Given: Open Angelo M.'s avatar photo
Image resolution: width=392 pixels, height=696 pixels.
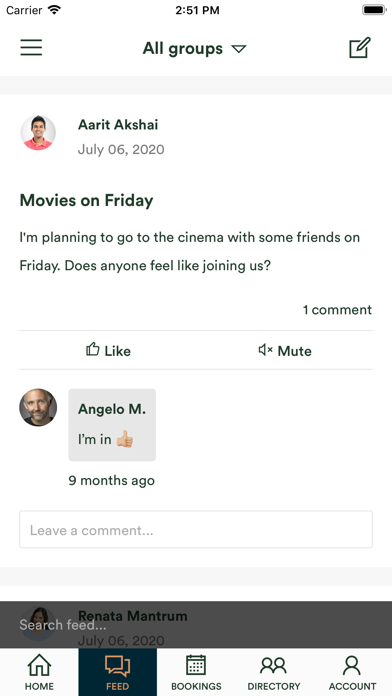Looking at the screenshot, I should pos(38,407).
